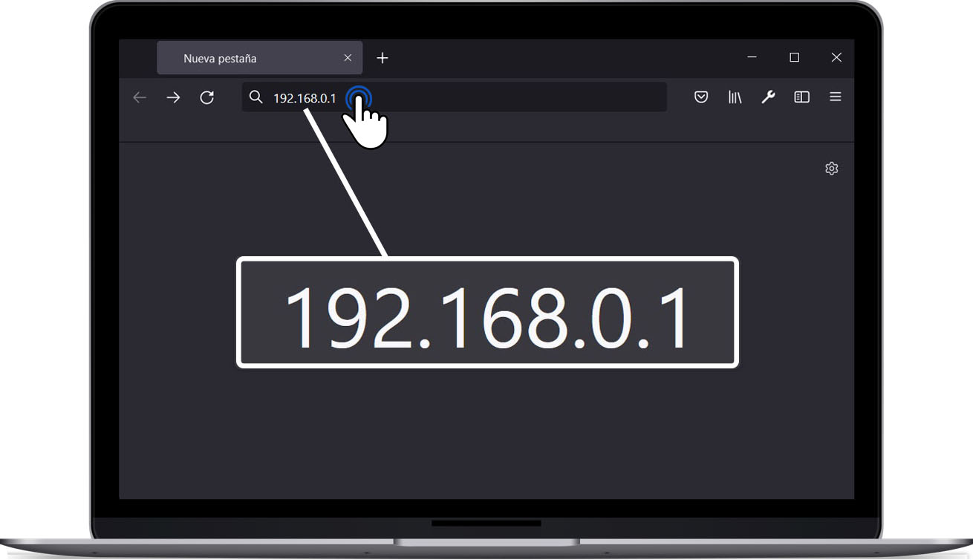The image size is (973, 560).
Task: Open the Pocket saved list icon
Action: coord(700,97)
